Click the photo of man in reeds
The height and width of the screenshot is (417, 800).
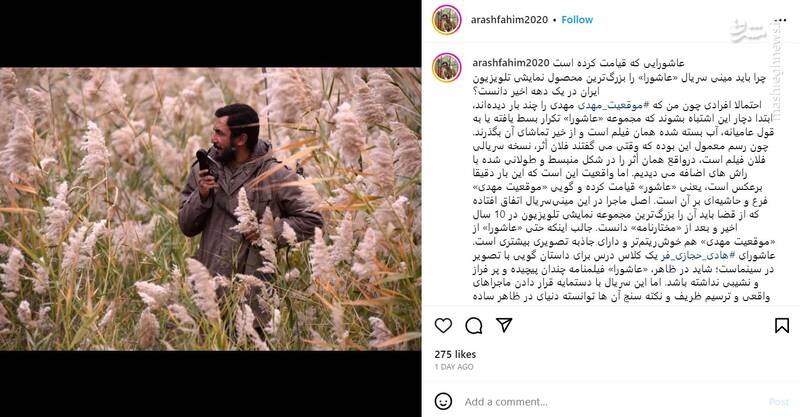[211, 209]
